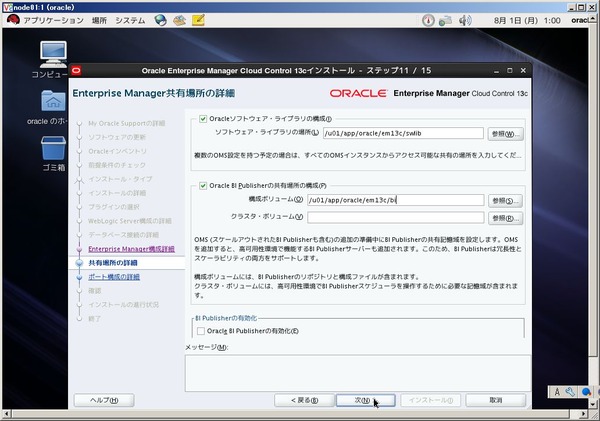The image size is (600, 421).
Task: Click the input method A icon
Action: click(x=557, y=392)
